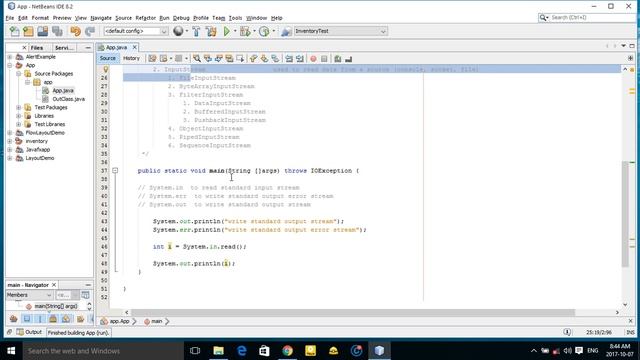Click the Open Project toolbar icon
640x360 pixels.
[x=42, y=31]
